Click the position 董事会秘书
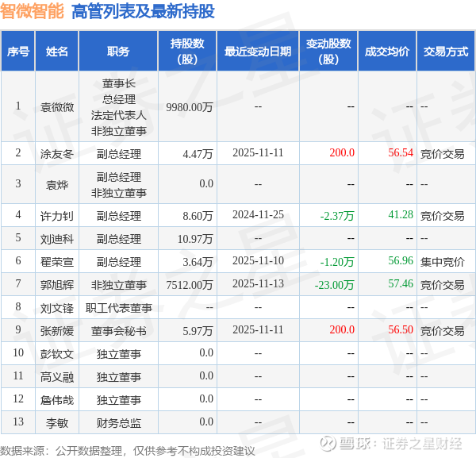The width and height of the screenshot is (476, 458). 119,330
